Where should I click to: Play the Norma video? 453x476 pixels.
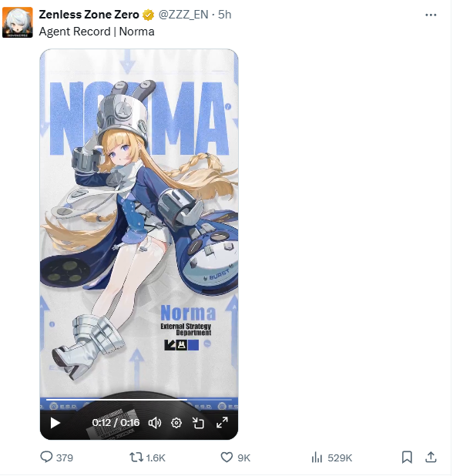(55, 423)
